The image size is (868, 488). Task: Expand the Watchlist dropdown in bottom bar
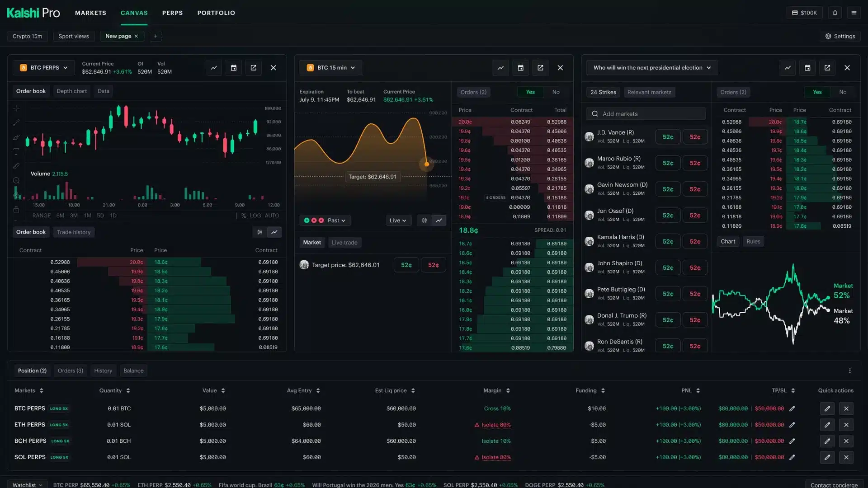point(27,485)
